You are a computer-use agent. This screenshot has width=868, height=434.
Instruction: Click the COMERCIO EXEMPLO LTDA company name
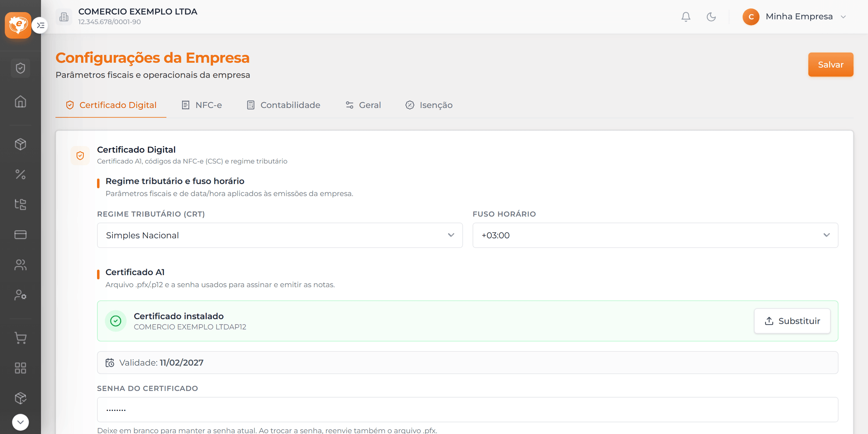138,11
